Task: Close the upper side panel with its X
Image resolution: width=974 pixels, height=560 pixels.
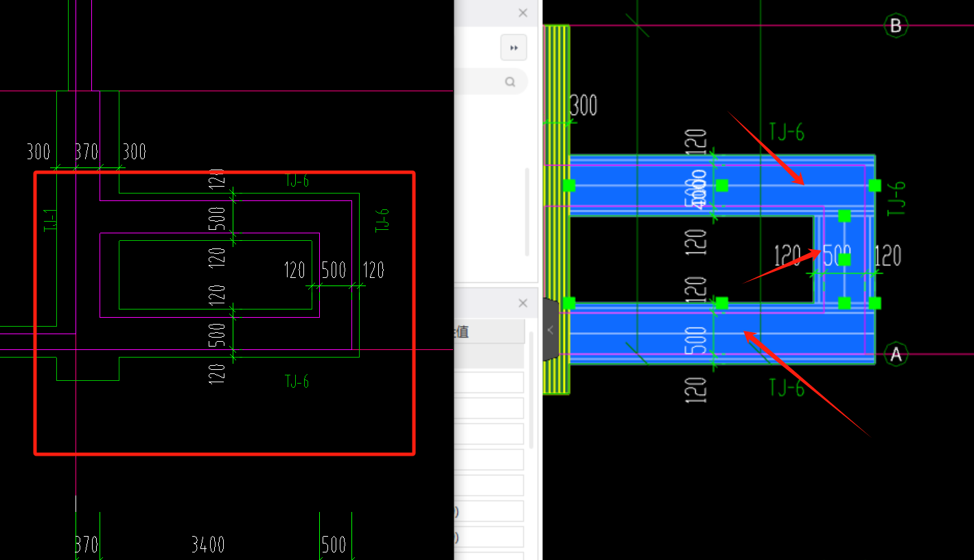Action: [x=523, y=13]
